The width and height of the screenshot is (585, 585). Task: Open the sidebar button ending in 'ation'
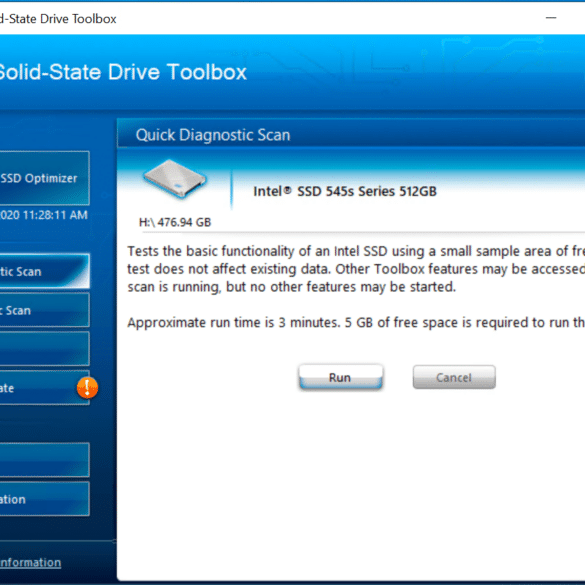44,499
